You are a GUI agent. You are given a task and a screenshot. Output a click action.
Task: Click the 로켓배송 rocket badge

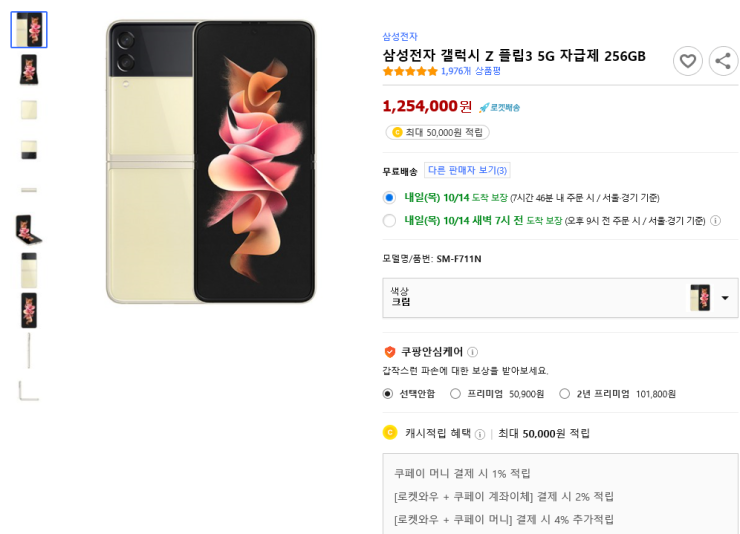point(499,107)
